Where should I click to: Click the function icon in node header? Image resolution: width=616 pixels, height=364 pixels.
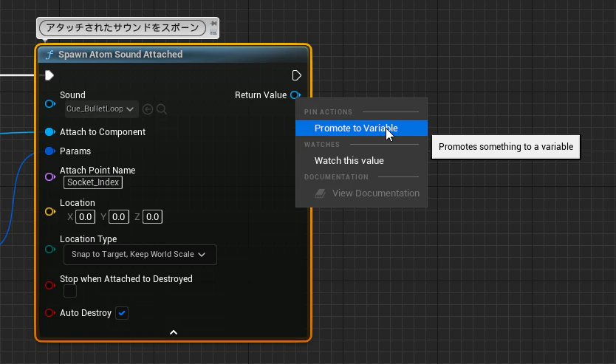point(49,55)
